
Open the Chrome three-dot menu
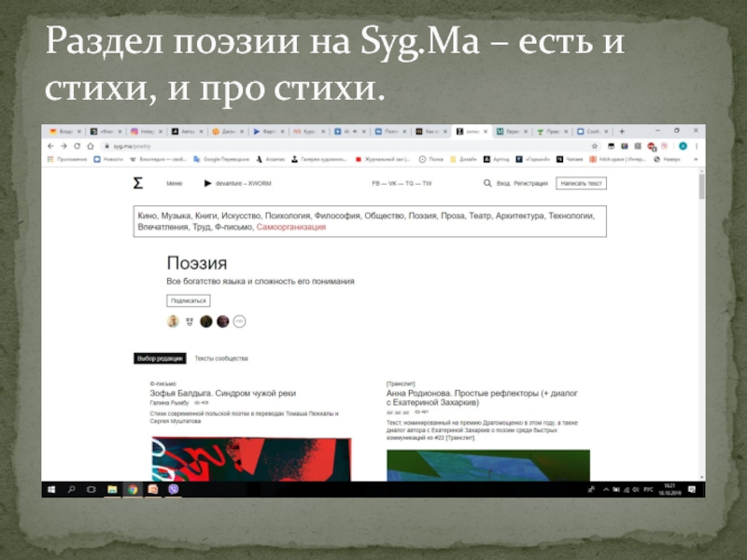[x=696, y=147]
